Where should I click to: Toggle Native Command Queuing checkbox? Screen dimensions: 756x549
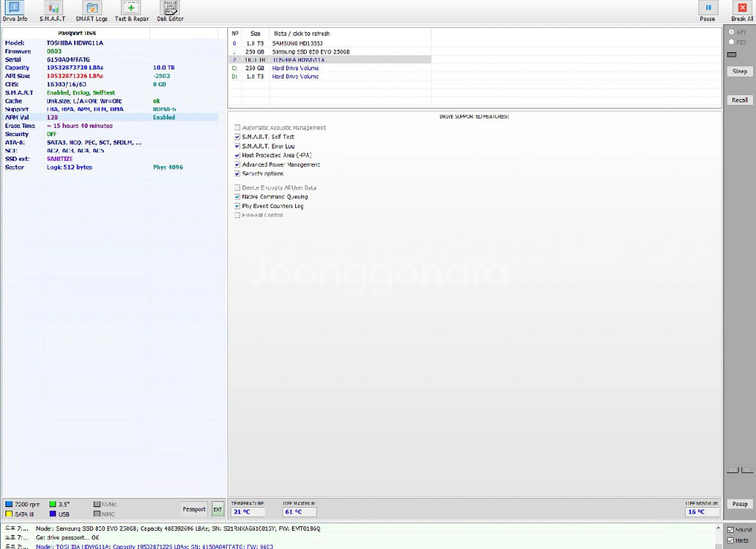pyautogui.click(x=237, y=197)
